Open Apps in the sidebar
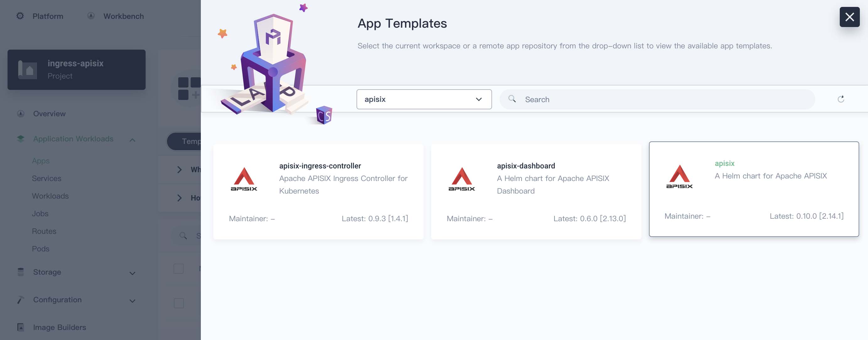Viewport: 868px width, 340px height. tap(40, 161)
